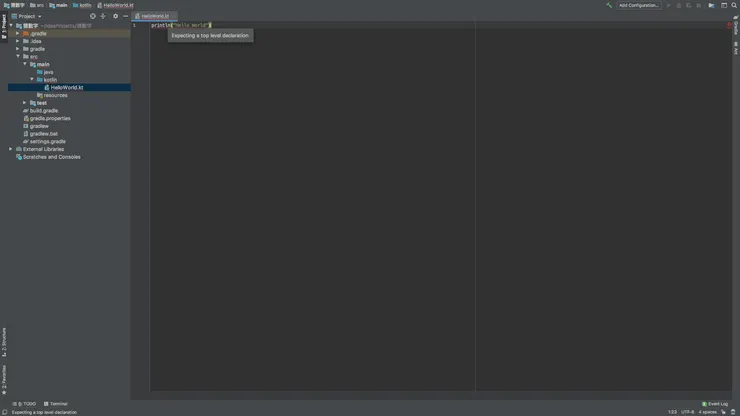This screenshot has width=740, height=416.
Task: Toggle the Ant tool window side tab
Action: [736, 48]
